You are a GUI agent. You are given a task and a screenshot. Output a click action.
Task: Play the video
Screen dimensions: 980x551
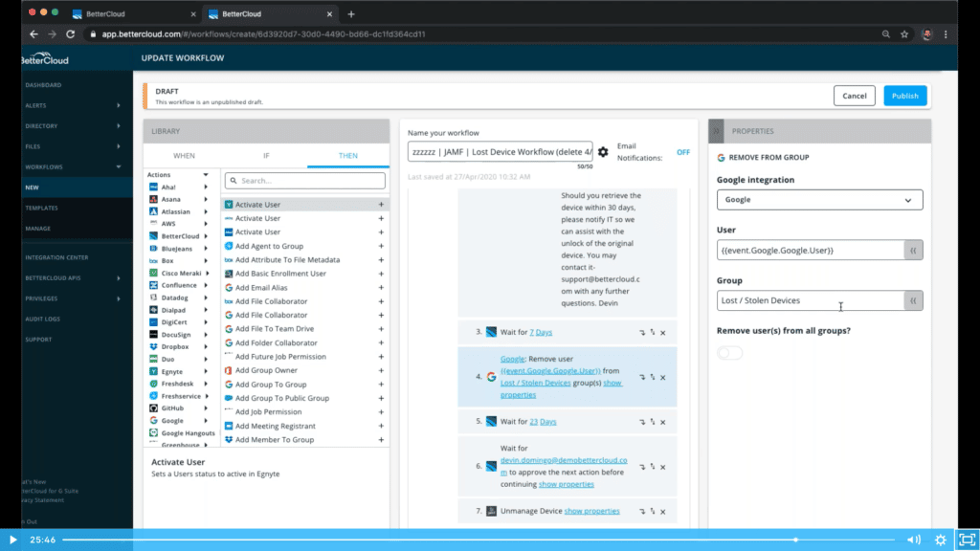pos(12,540)
